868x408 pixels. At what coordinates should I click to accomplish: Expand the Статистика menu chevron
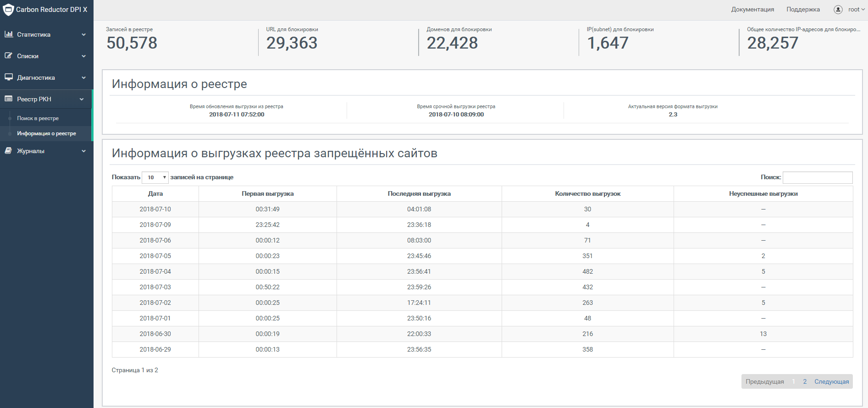83,34
